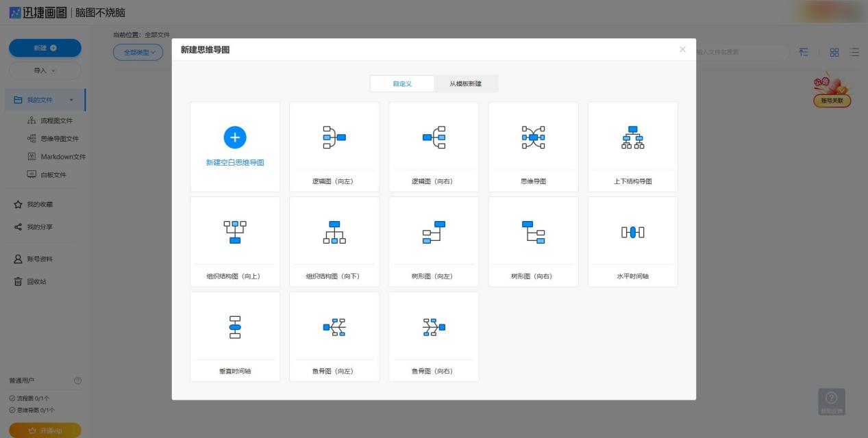This screenshot has height=438, width=868.
Task: Close the 新建思维导图 dialog
Action: (x=682, y=49)
